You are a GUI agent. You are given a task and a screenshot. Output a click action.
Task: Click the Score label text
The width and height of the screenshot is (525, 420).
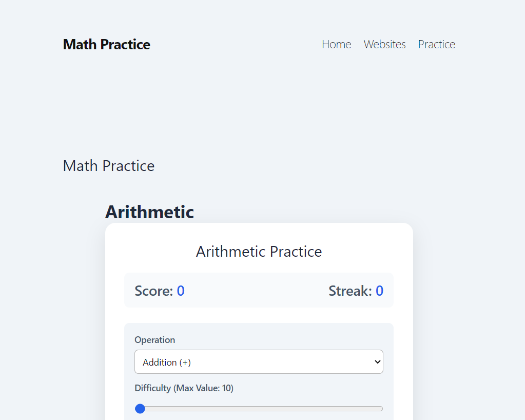pyautogui.click(x=153, y=291)
